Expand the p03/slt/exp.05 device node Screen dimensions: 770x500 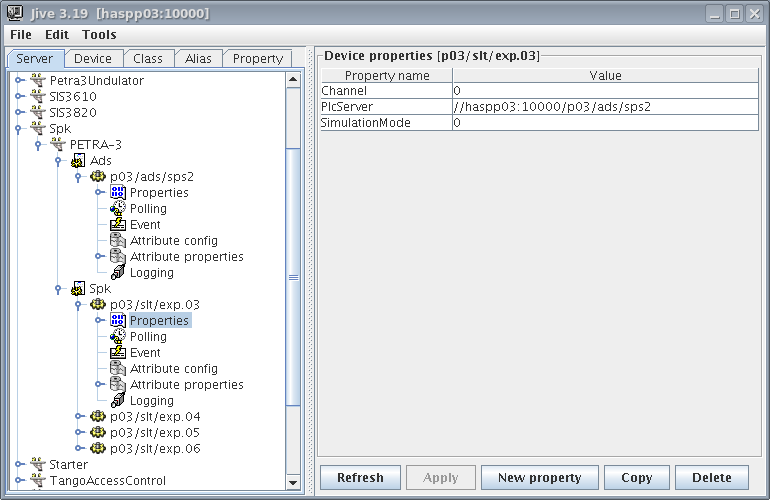(x=79, y=432)
